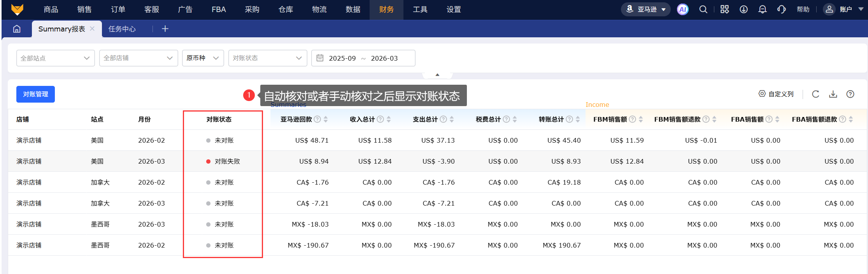Toggle sort on FBA销售额 column
Screen dimensions: 868x274
(x=777, y=119)
